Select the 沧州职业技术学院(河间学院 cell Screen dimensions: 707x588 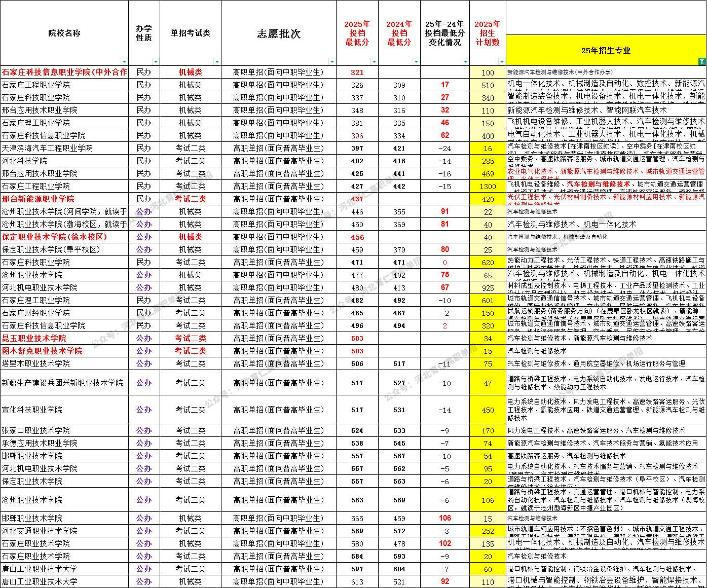64,211
